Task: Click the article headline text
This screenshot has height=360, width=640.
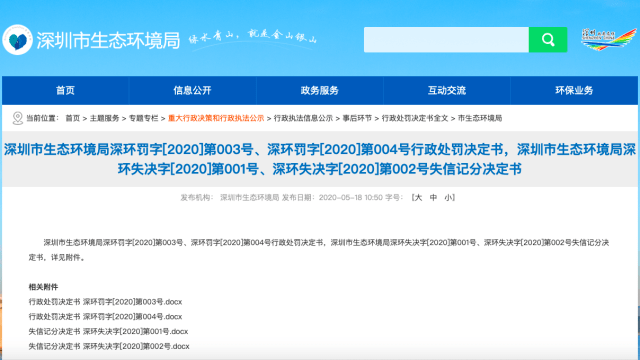Action: tap(320, 159)
